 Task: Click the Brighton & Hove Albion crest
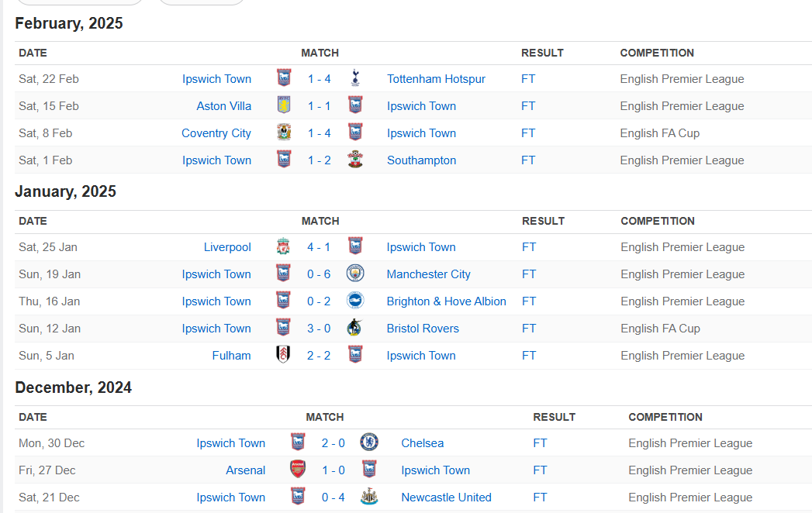tap(355, 301)
